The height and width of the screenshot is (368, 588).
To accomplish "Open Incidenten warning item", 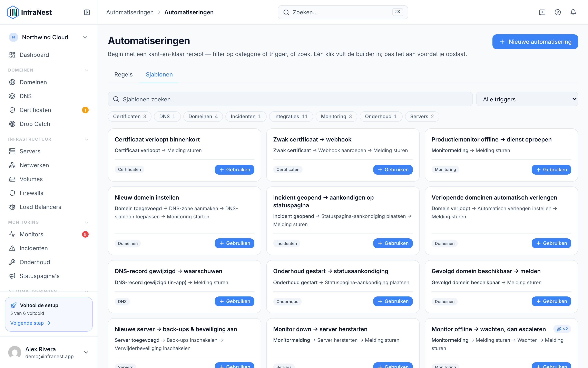I will pos(49,248).
